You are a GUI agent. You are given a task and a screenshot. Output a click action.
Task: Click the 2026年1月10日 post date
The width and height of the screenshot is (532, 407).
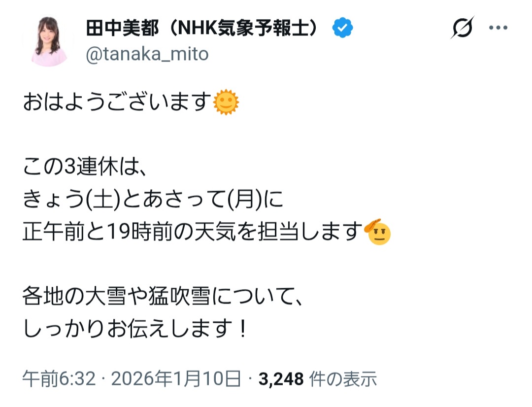coord(176,379)
